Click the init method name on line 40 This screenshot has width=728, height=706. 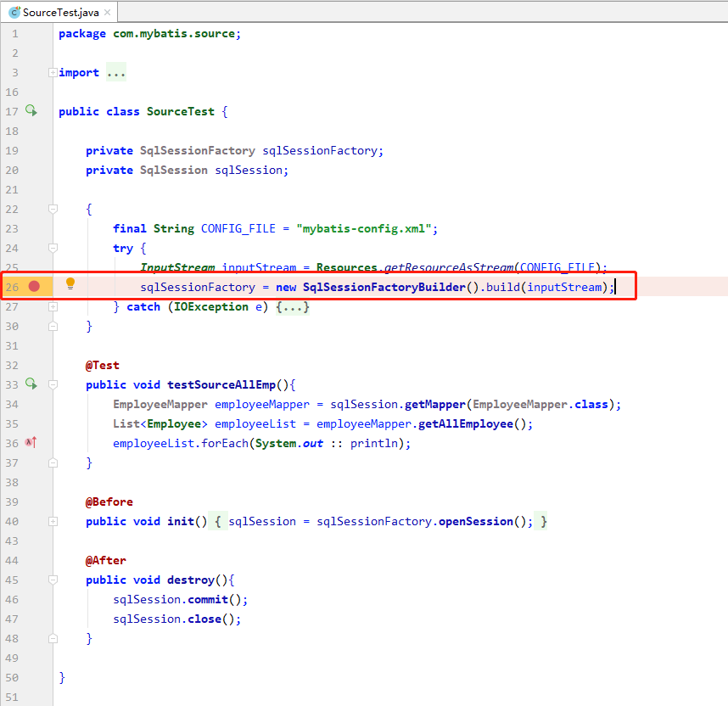click(x=181, y=521)
